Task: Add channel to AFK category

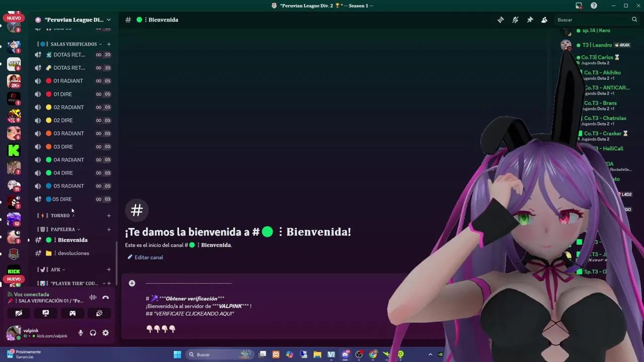Action: tap(109, 269)
